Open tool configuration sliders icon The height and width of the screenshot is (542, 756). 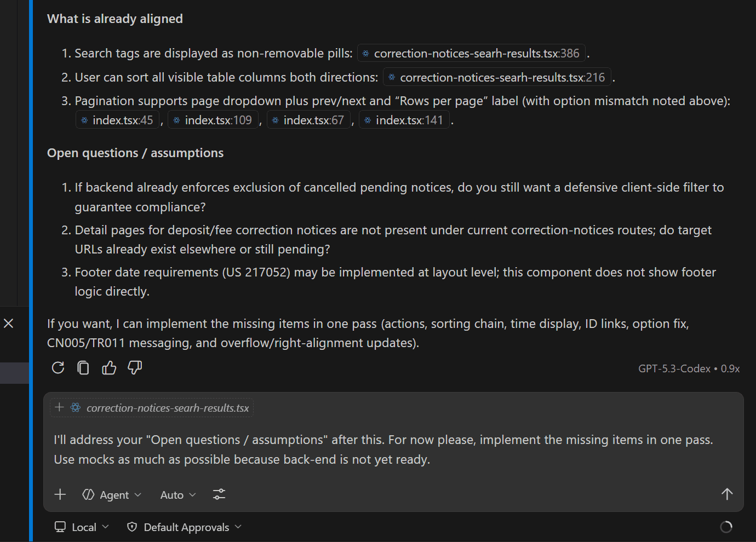[219, 494]
